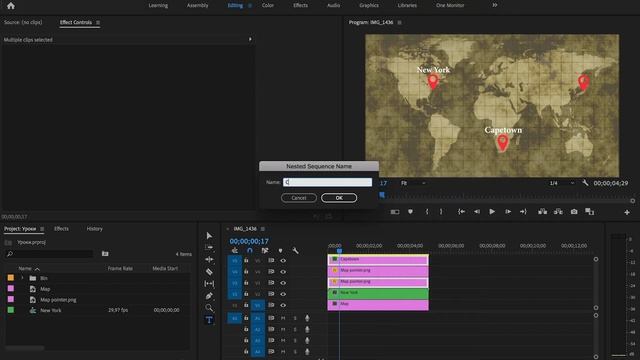Screen dimensions: 640x360
Task: Select the Slip tool
Action: (x=209, y=283)
